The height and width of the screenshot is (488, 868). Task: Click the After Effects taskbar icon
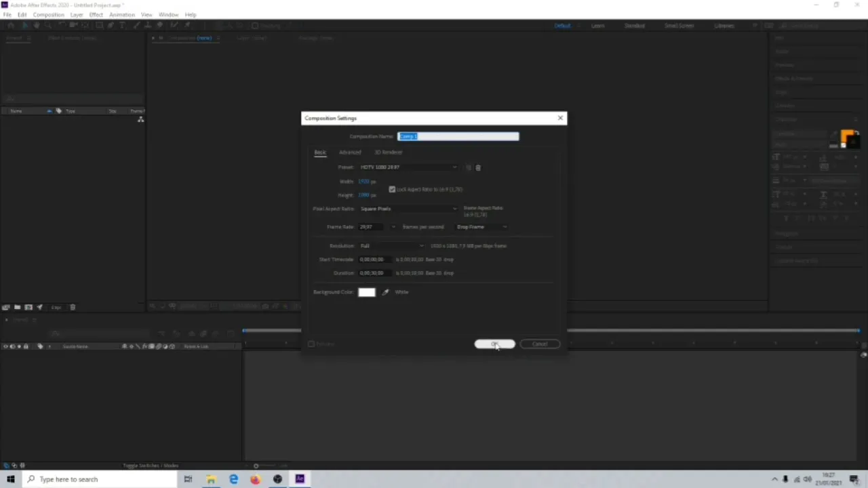300,479
